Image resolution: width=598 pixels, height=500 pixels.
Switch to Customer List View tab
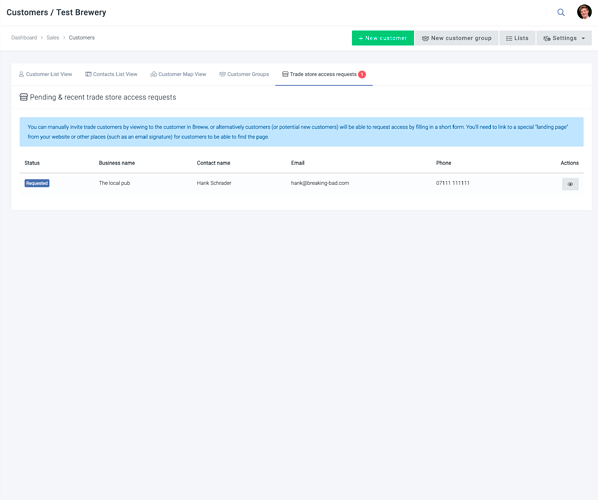[45, 74]
